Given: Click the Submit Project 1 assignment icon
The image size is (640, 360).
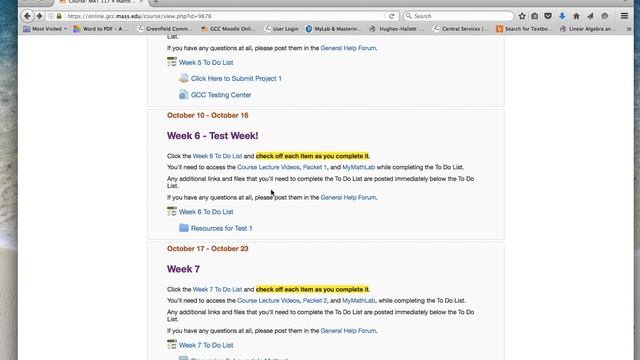Looking at the screenshot, I should [x=184, y=78].
